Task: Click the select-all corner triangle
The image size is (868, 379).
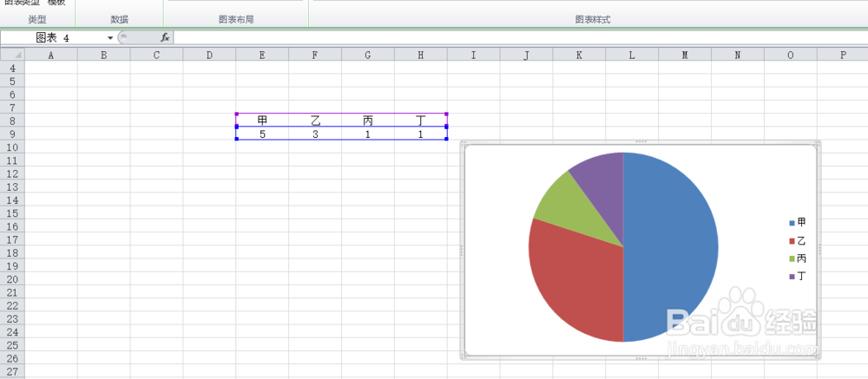Action: [12, 55]
